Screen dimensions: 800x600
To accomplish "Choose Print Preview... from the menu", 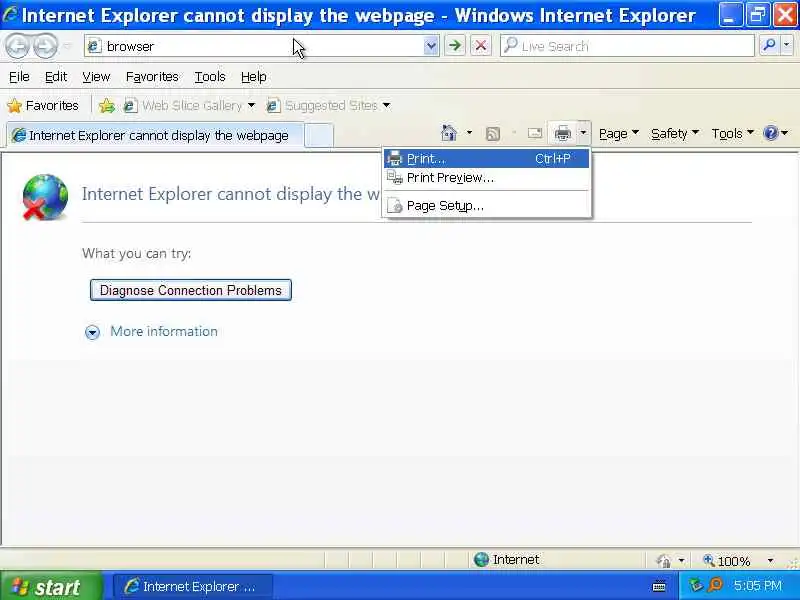I will pos(486,178).
